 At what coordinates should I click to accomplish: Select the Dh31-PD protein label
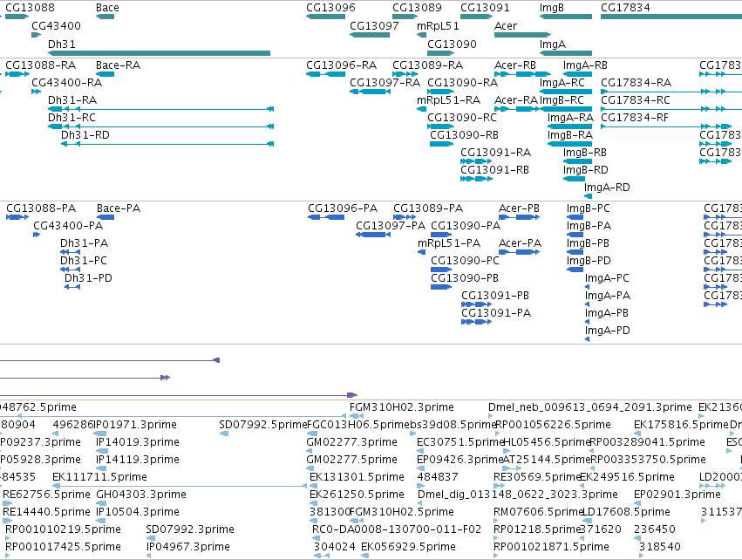[88, 278]
